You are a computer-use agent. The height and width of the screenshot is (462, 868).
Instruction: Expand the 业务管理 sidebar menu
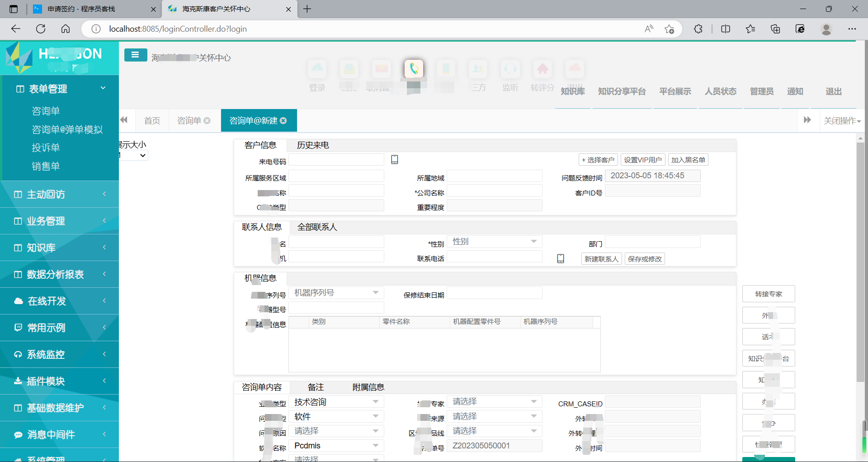pos(60,221)
